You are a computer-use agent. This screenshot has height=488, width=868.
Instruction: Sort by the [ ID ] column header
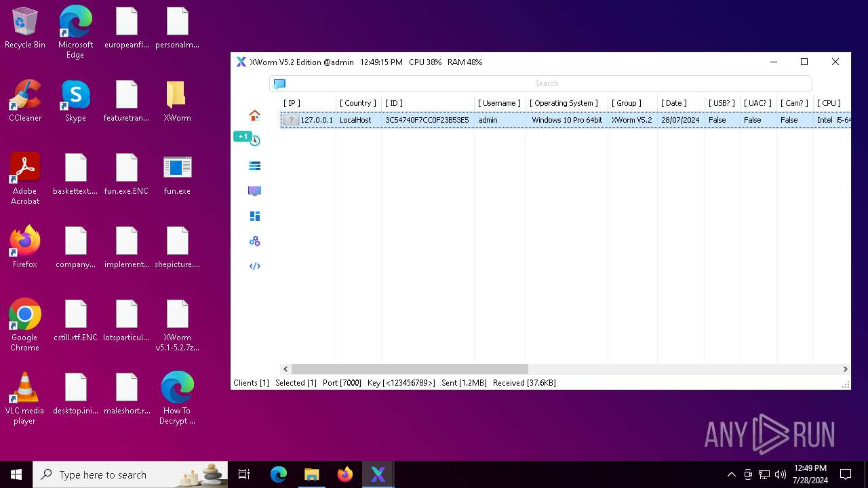point(394,103)
